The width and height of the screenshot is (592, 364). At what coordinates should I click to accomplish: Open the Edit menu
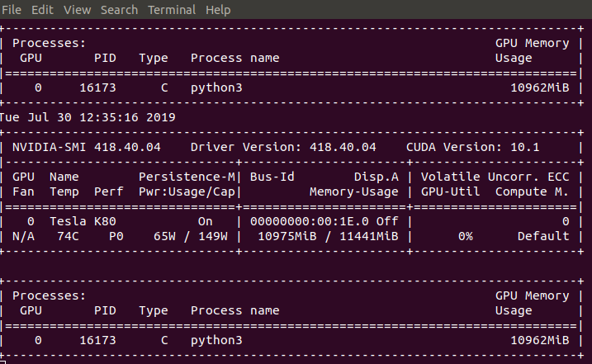point(43,10)
